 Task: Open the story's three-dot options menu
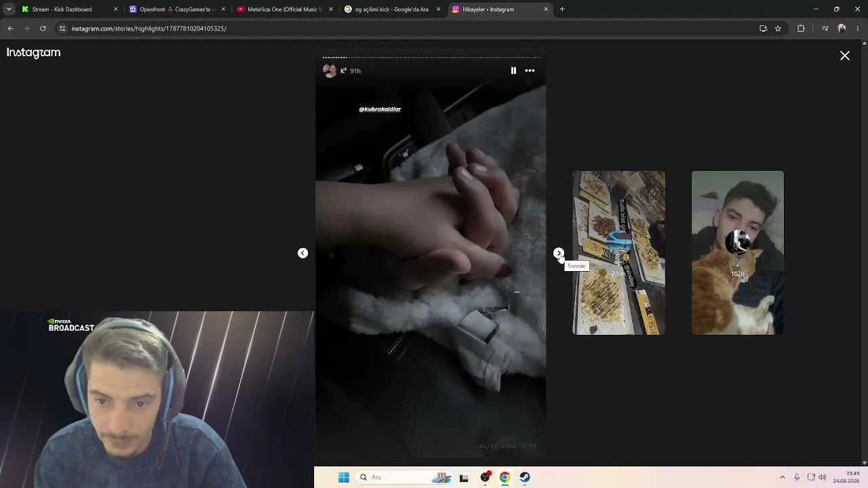coord(530,70)
